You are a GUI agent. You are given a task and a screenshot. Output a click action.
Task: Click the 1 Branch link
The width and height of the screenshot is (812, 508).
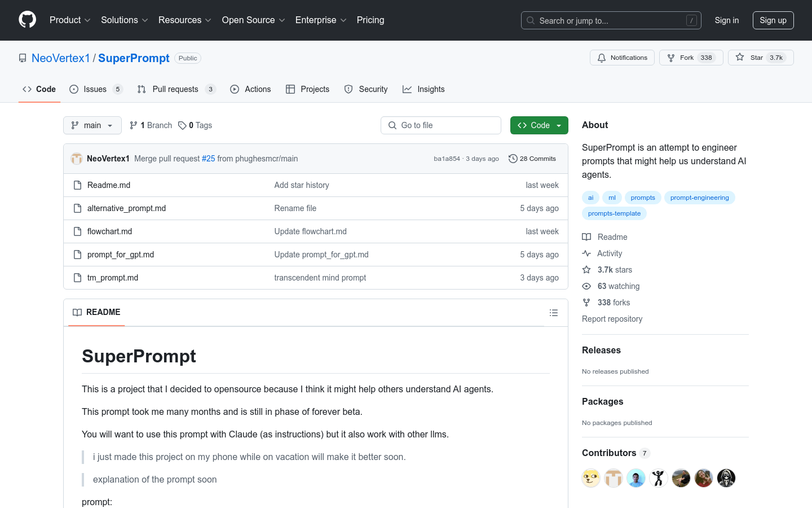click(x=151, y=125)
